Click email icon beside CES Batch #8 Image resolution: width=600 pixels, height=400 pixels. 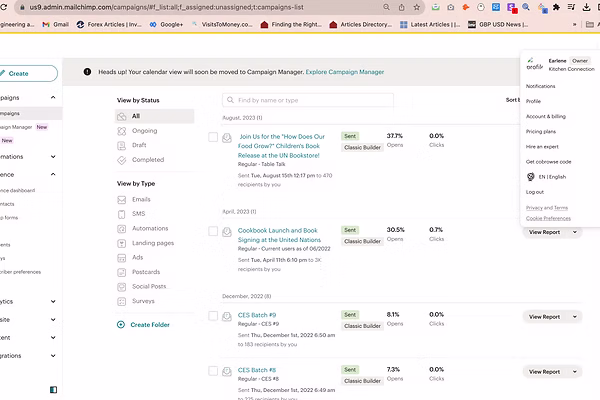(227, 371)
